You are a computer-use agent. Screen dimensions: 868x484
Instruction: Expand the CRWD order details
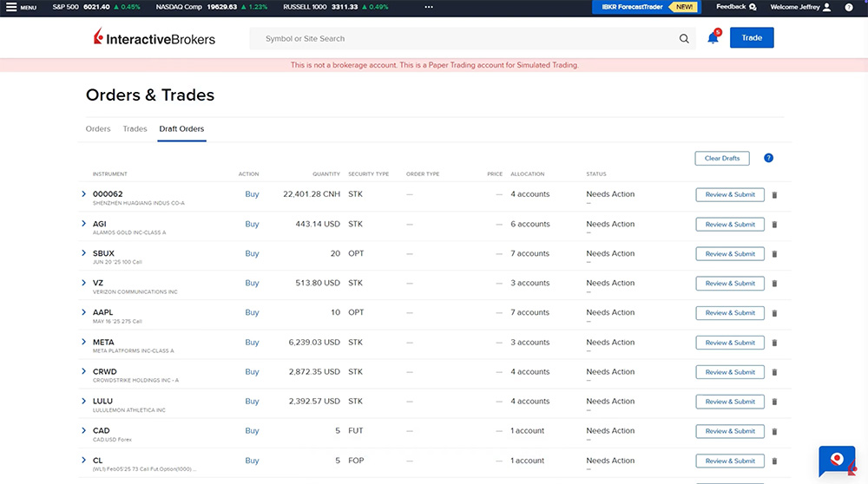click(x=84, y=371)
